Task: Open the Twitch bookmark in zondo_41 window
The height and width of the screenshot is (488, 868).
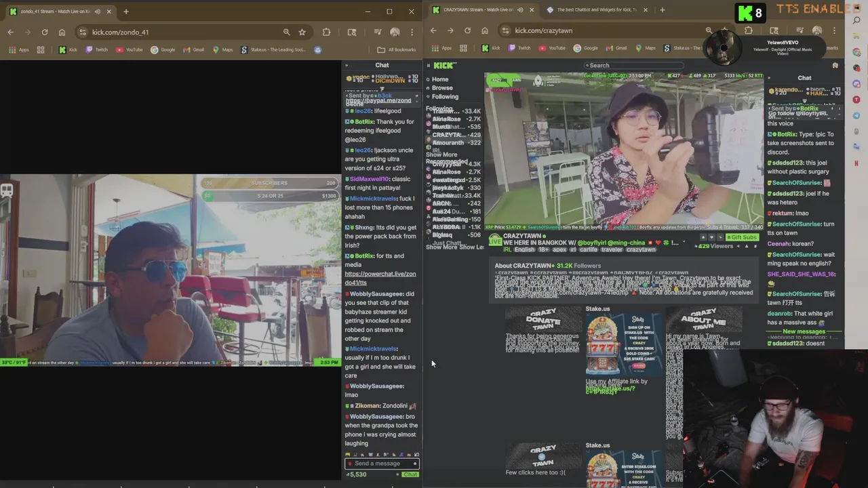Action: pyautogui.click(x=96, y=49)
